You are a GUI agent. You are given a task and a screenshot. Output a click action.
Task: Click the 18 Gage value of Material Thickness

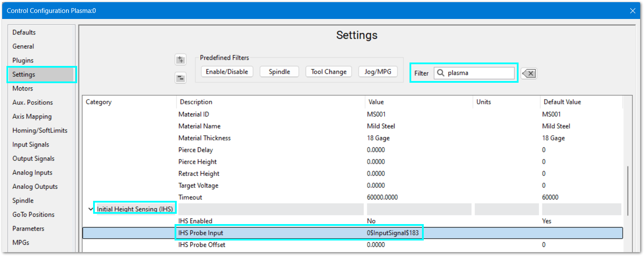click(x=378, y=138)
